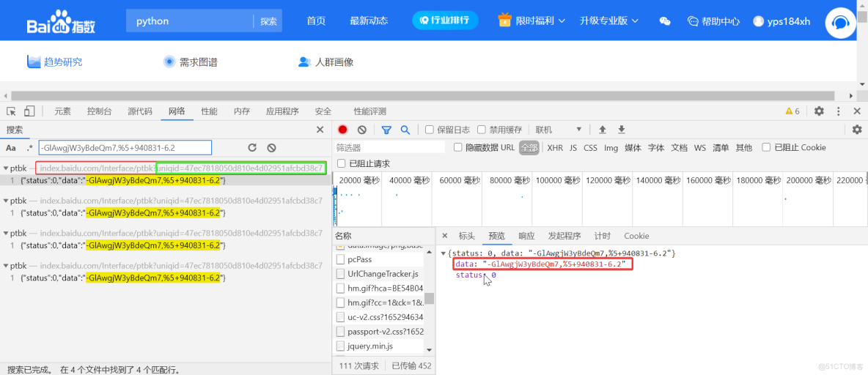
Task: Click the search query input field
Action: (x=125, y=148)
